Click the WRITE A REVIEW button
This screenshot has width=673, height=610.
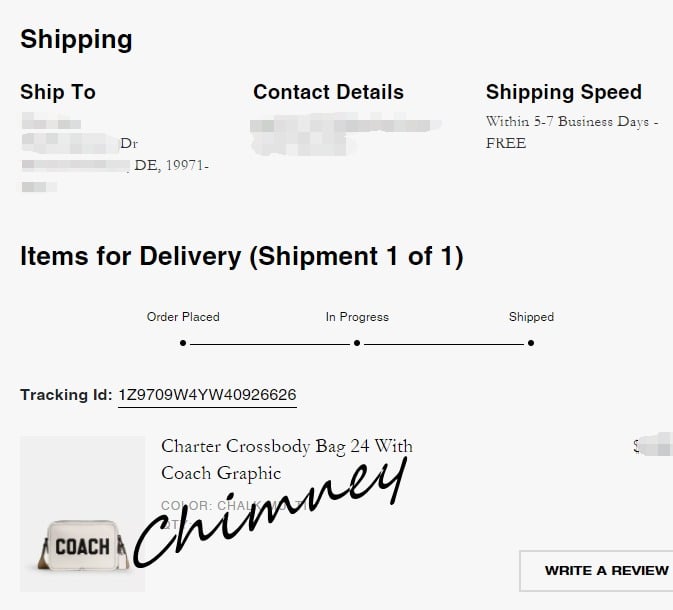(x=597, y=571)
